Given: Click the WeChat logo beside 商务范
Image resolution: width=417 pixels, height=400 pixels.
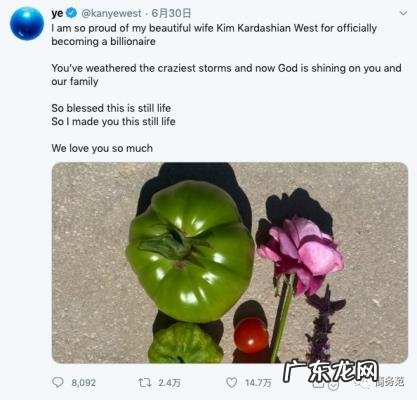Looking at the screenshot, I should click(364, 383).
